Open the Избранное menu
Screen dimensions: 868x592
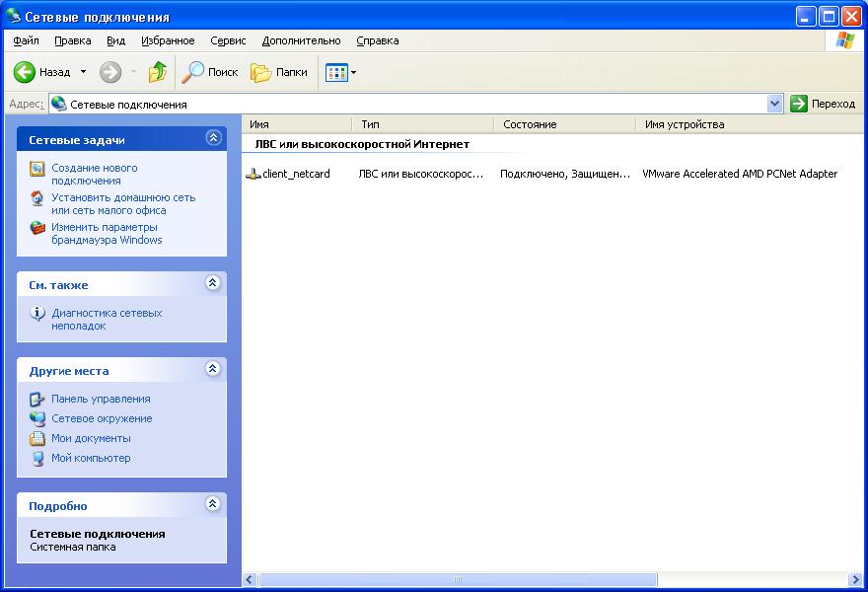click(x=168, y=40)
